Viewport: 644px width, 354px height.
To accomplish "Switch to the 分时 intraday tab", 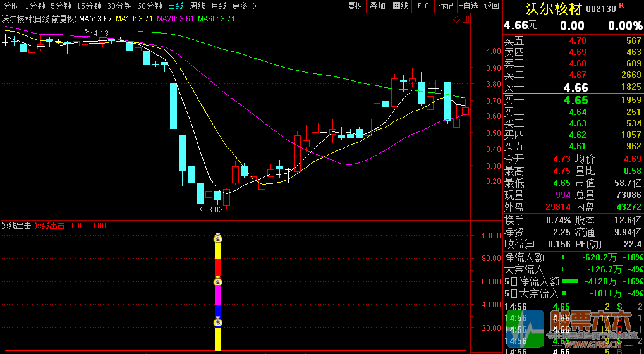I will (x=11, y=6).
